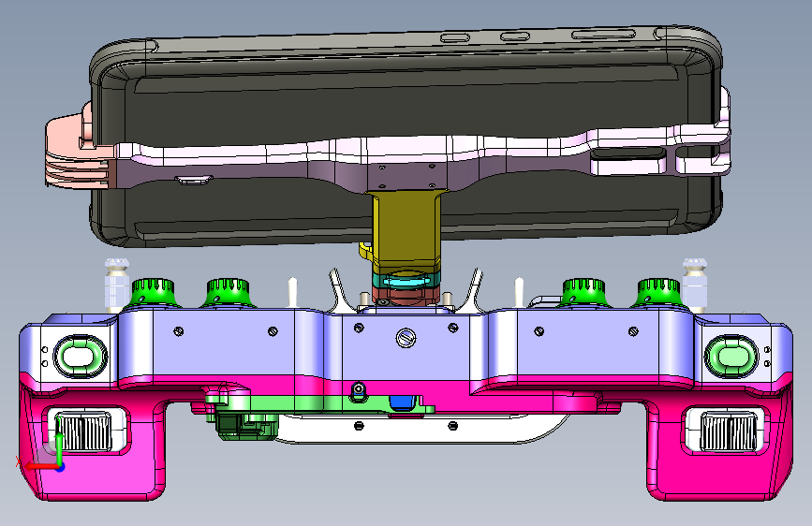Select the ribbed grille on right magenta grip

click(728, 431)
